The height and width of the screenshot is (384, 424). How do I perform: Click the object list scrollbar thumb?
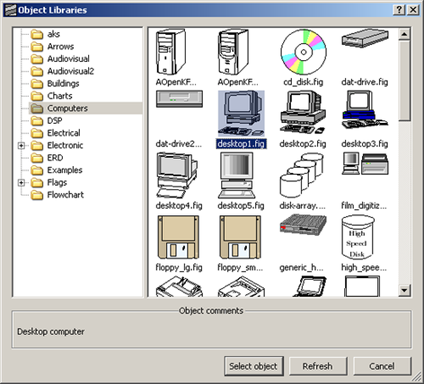coord(404,81)
